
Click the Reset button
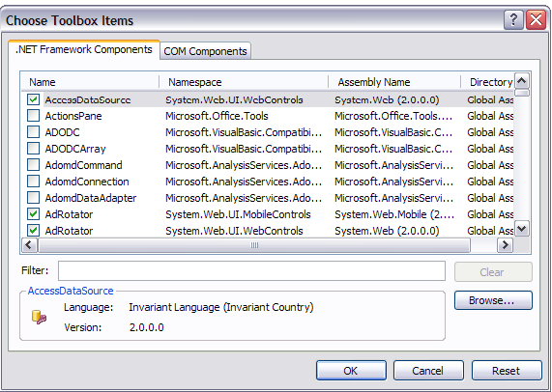tap(507, 371)
